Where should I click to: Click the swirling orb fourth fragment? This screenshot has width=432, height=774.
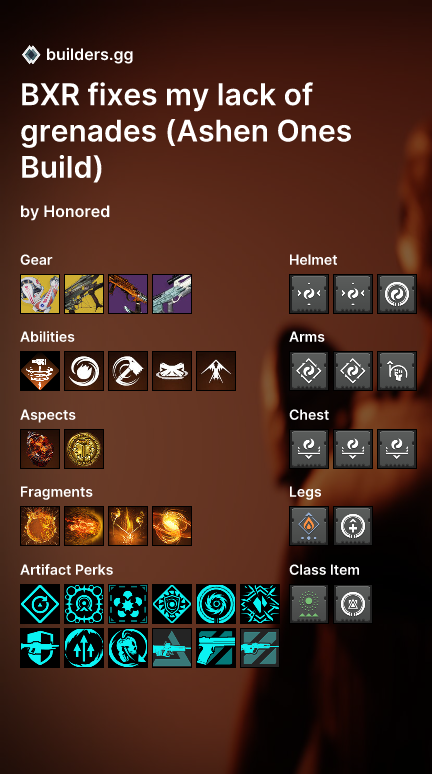[172, 526]
